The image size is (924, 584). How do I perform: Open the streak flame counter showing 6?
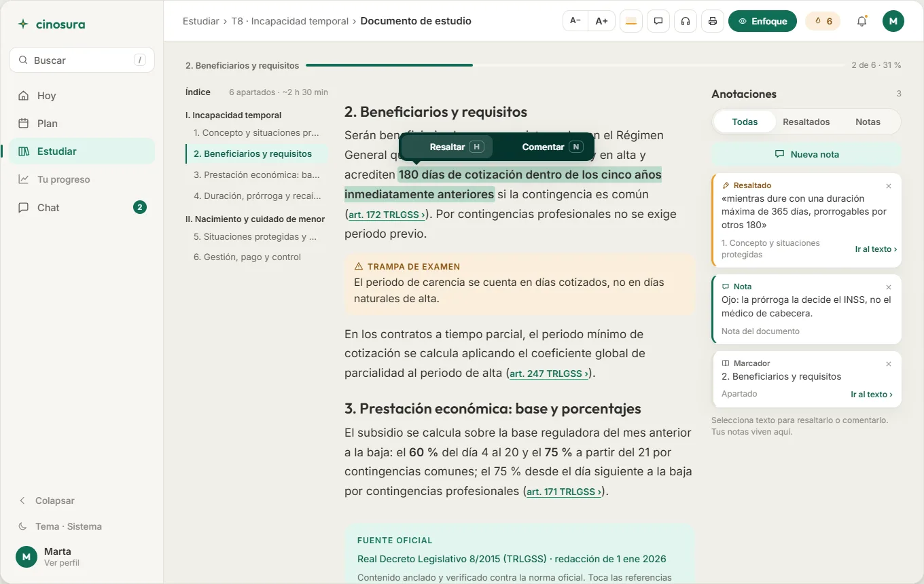pyautogui.click(x=823, y=21)
